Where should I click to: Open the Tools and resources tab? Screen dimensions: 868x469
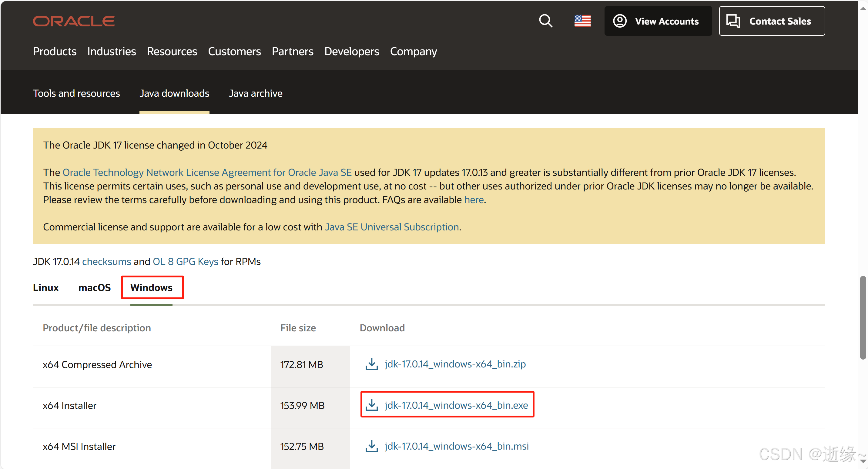click(x=76, y=93)
